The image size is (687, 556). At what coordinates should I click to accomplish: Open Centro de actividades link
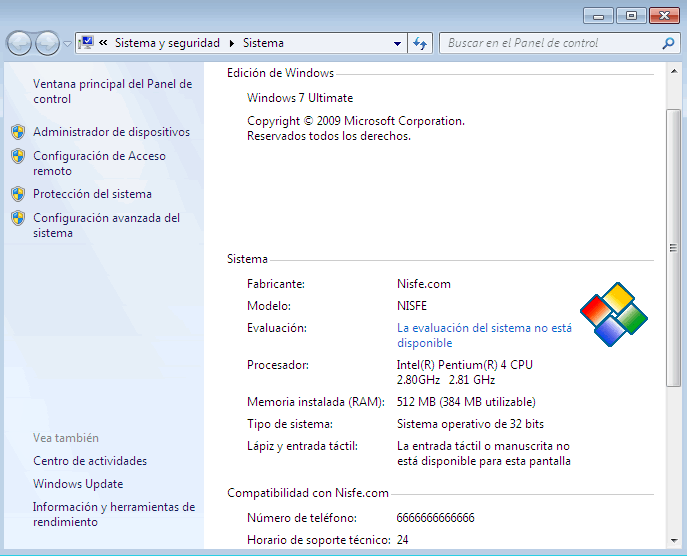(90, 461)
